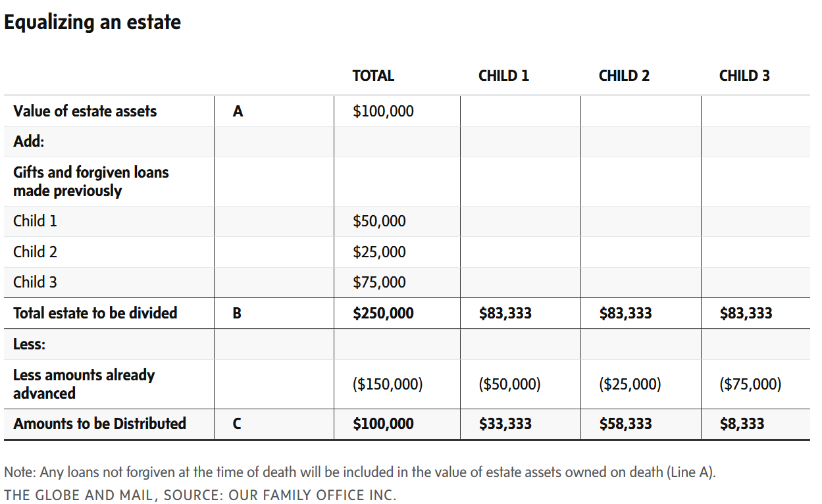
Task: Click Child 3's ($75,000) advanced amount
Action: coord(750,384)
